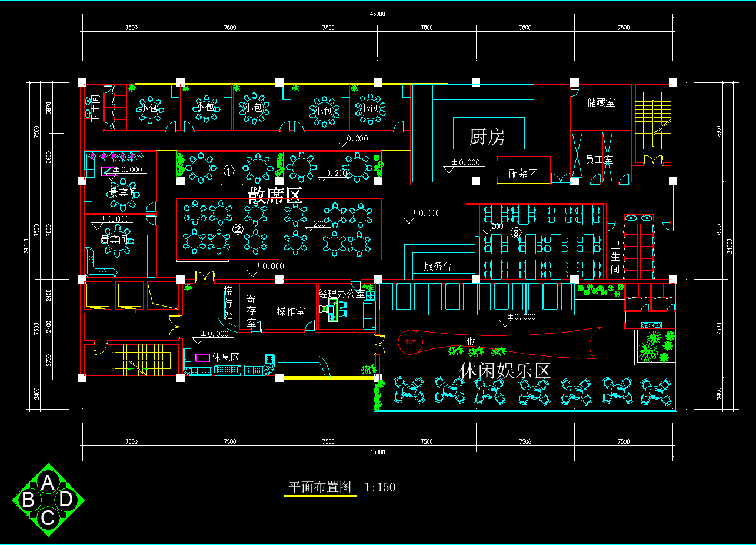Click the top 45000 overall dimension text
Image resolution: width=756 pixels, height=545 pixels.
pyautogui.click(x=377, y=14)
